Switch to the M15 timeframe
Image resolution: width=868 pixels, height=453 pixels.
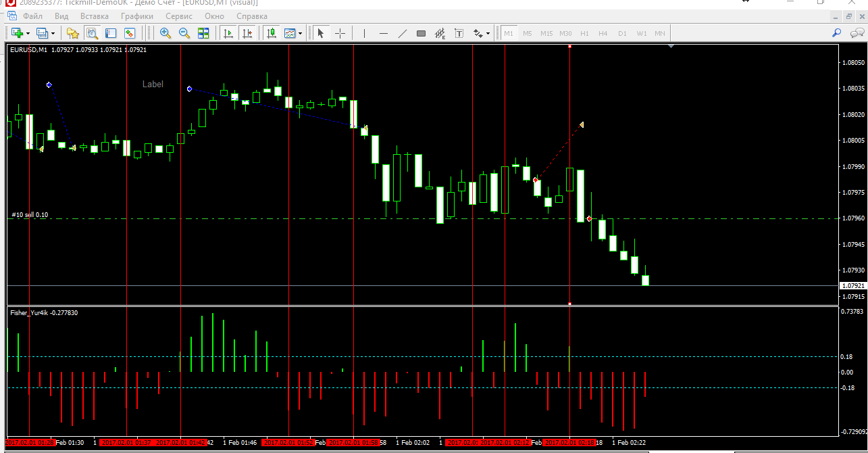click(x=546, y=33)
